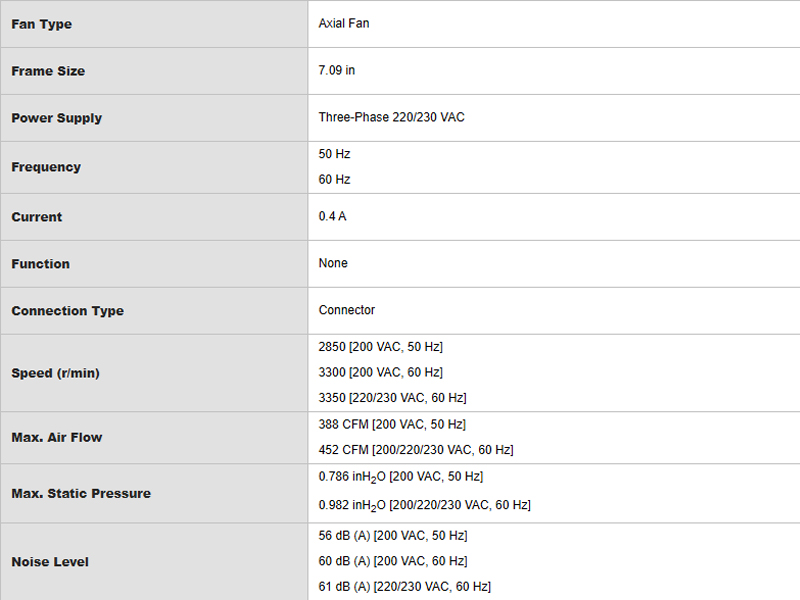Select the Axial Fan value text
The height and width of the screenshot is (600, 800).
coord(344,23)
